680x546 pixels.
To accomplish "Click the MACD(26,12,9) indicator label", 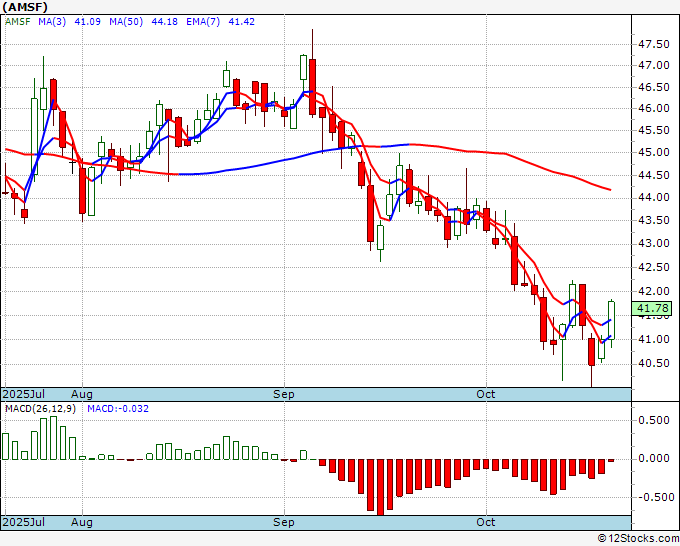I will coord(40,409).
